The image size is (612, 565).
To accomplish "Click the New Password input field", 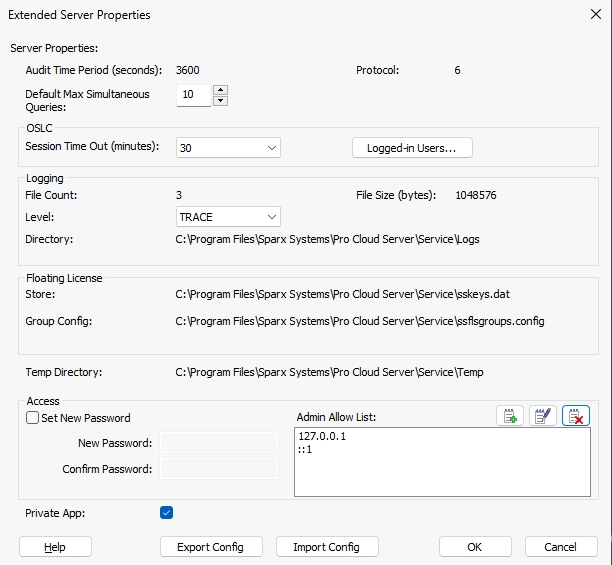I will pos(218,443).
